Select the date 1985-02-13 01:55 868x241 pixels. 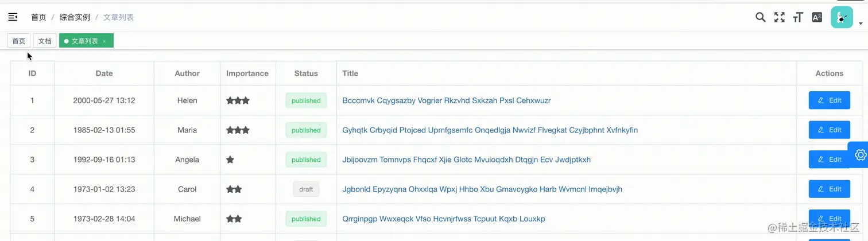[x=104, y=130]
